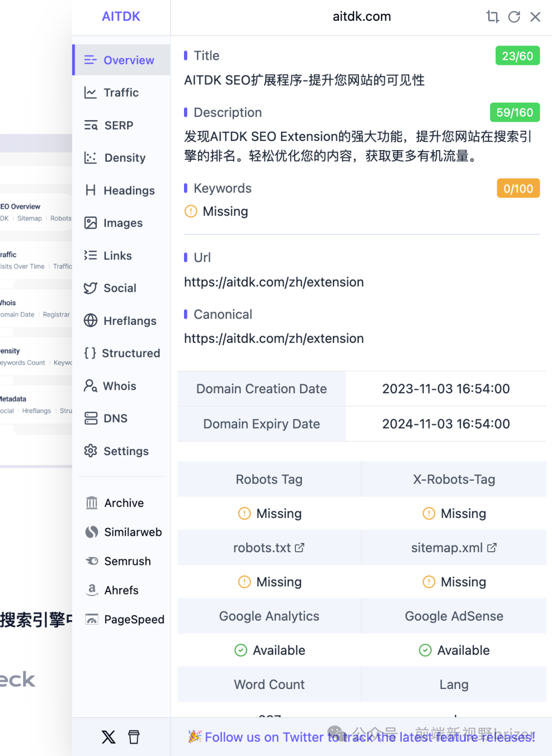The image size is (552, 756).
Task: Click the Social bird icon
Action: pyautogui.click(x=90, y=288)
